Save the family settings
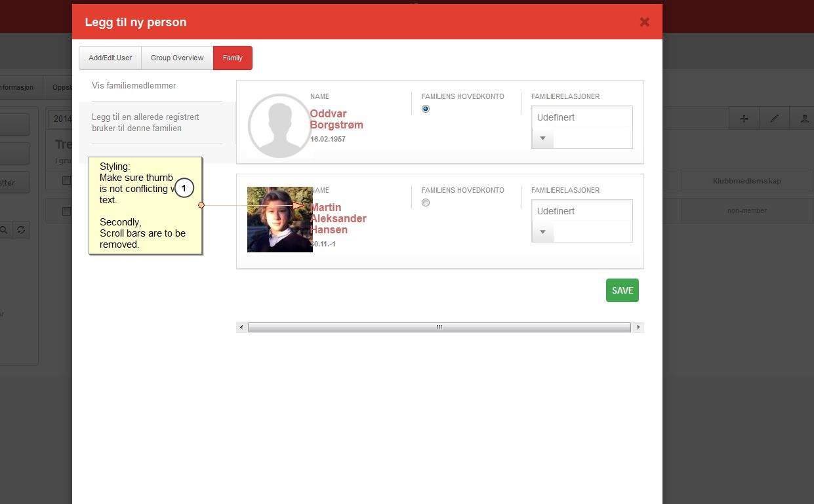This screenshot has width=814, height=504. [x=622, y=290]
